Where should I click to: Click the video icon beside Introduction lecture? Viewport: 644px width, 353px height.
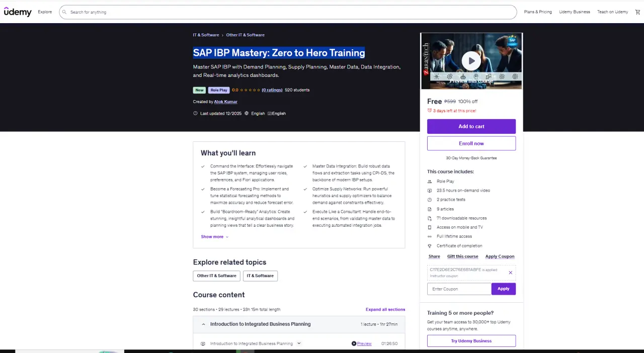pyautogui.click(x=203, y=344)
